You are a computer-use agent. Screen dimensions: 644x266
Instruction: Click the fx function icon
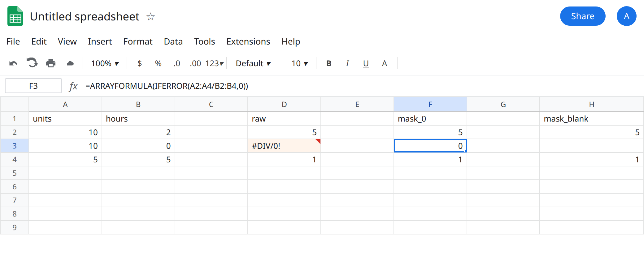[73, 86]
